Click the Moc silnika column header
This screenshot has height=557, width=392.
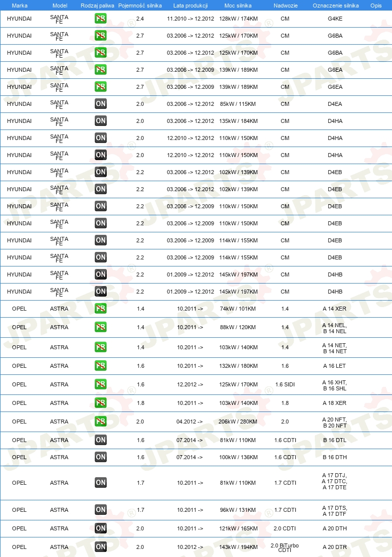tap(238, 6)
